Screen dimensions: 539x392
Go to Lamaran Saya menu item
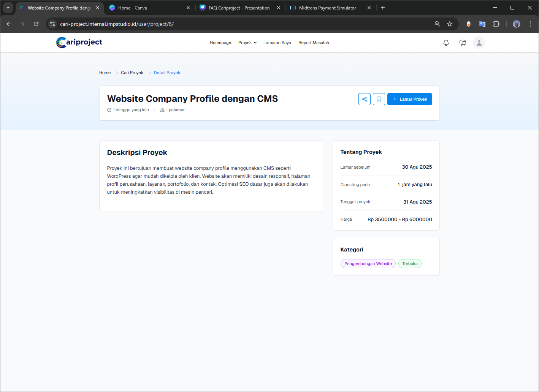(277, 43)
